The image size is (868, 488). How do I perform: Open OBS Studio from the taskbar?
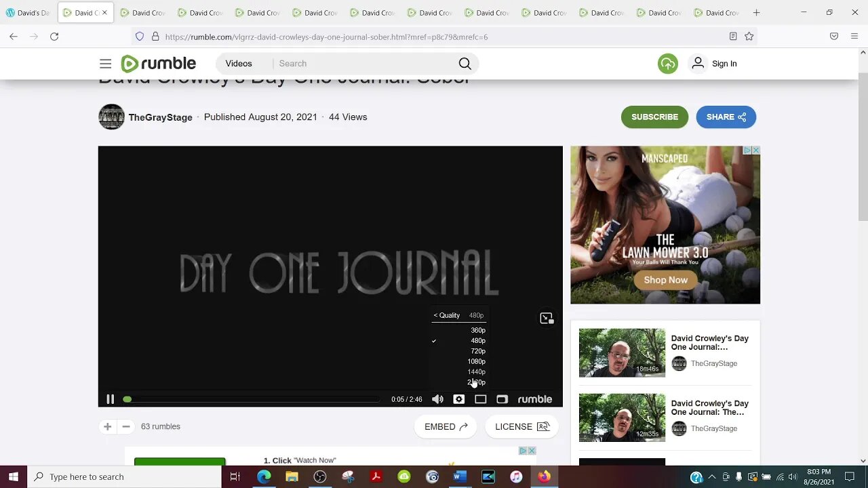(320, 476)
